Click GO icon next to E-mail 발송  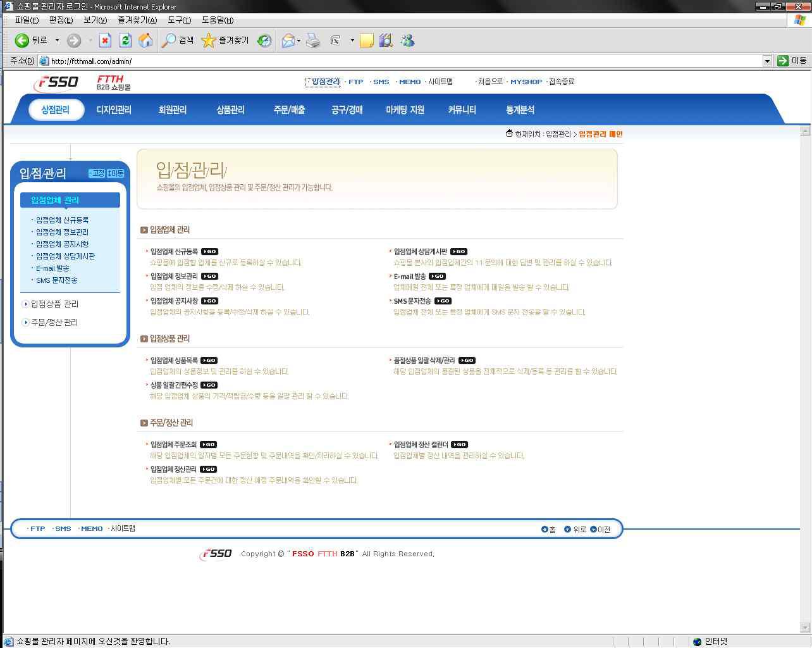(437, 277)
